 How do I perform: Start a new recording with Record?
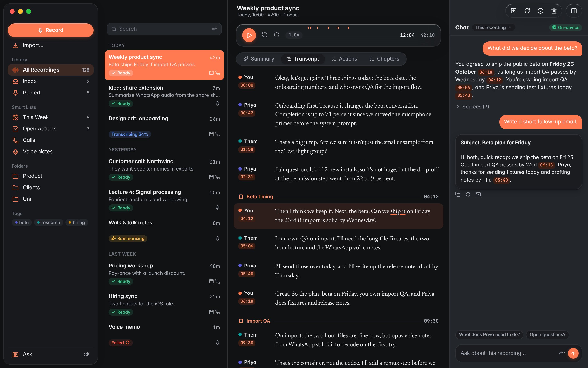51,30
